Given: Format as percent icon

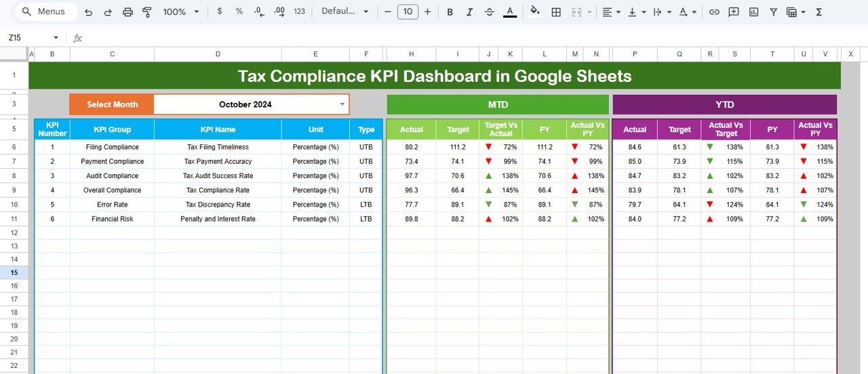Looking at the screenshot, I should [239, 12].
